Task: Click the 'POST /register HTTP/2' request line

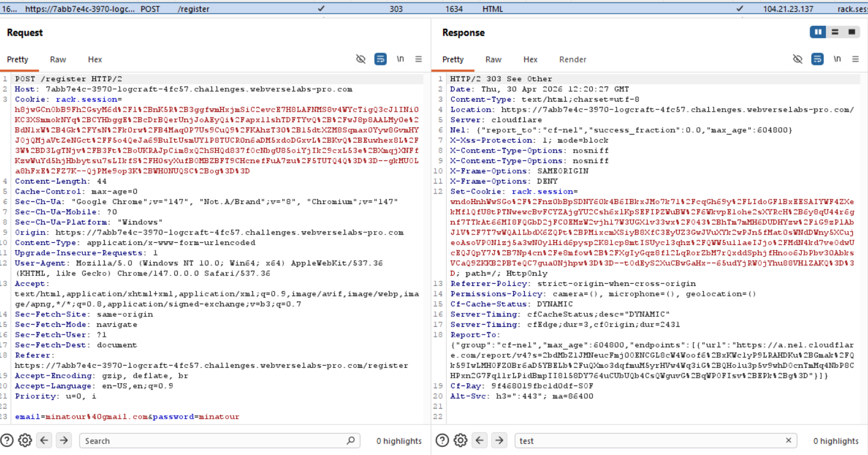Action: [x=68, y=79]
